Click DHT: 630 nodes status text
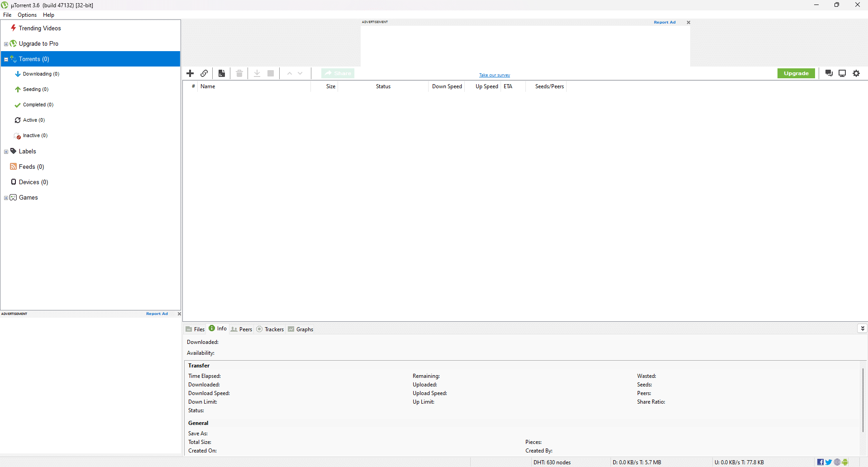This screenshot has width=868, height=467. coord(552,462)
